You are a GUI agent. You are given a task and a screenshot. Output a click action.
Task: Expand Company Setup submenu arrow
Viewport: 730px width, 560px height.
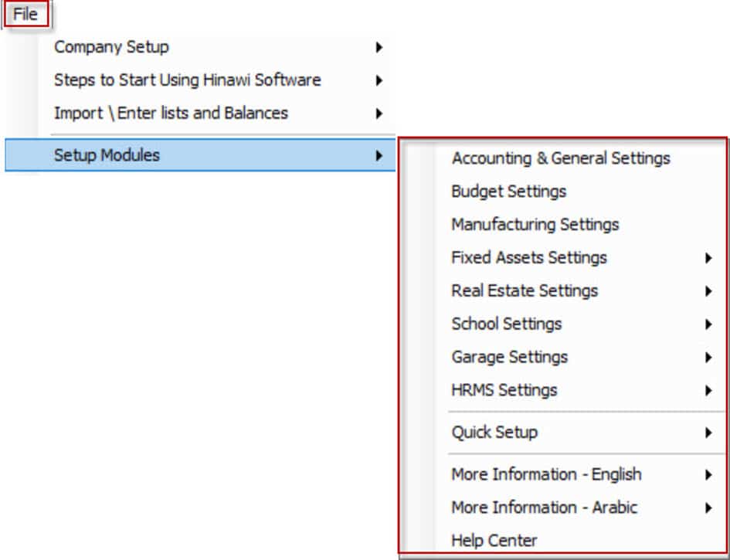click(x=379, y=47)
